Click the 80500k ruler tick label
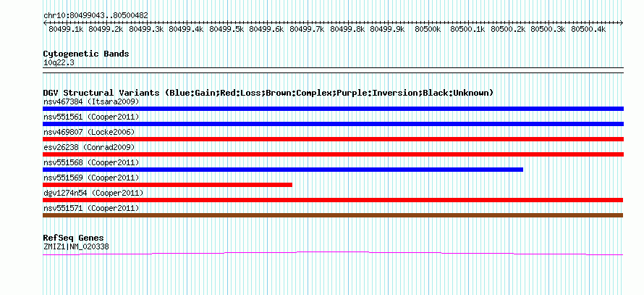 click(x=428, y=29)
